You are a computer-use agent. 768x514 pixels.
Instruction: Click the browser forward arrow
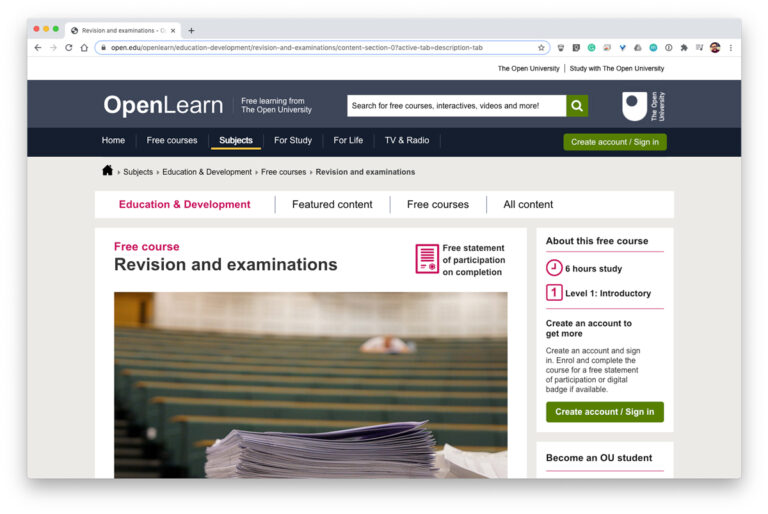(x=53, y=48)
